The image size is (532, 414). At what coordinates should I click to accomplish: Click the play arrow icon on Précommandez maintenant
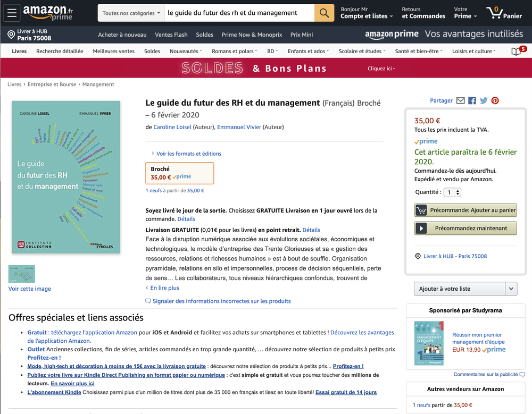pos(421,228)
